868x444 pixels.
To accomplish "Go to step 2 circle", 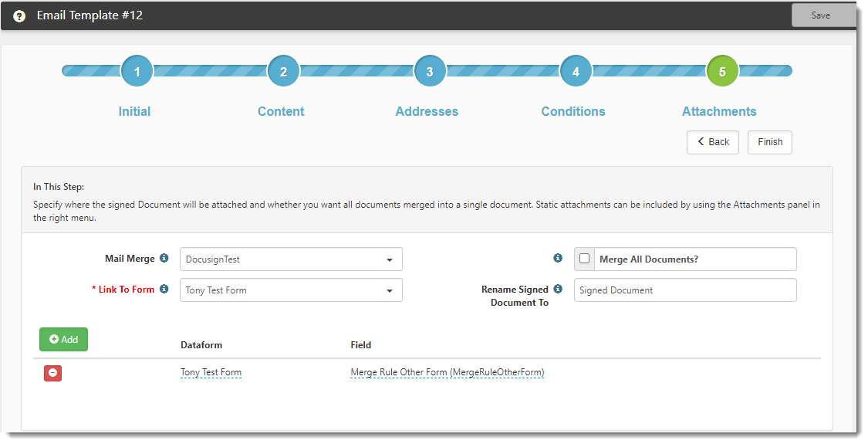I will [283, 71].
